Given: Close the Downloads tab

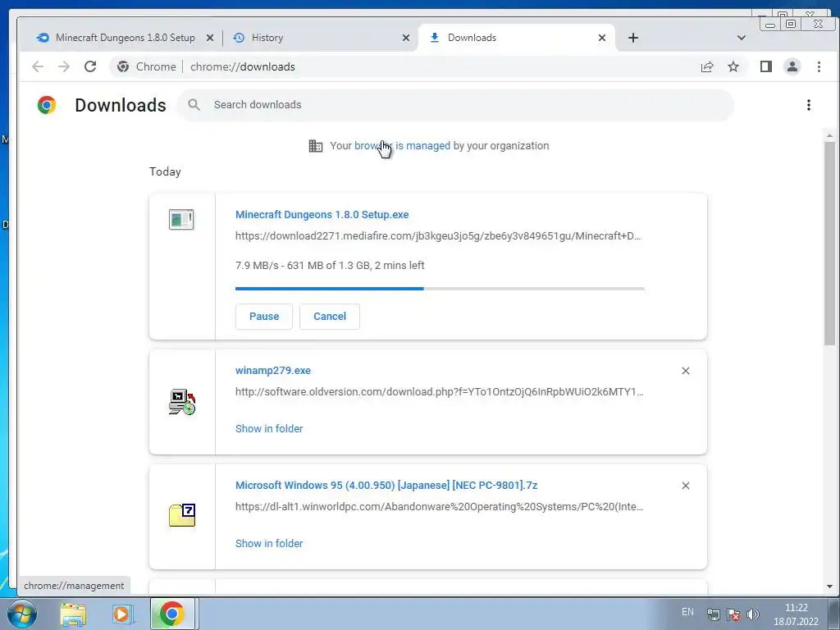Looking at the screenshot, I should point(601,38).
